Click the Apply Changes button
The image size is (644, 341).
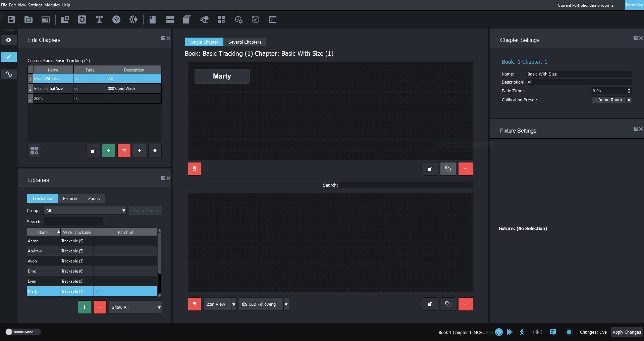click(627, 332)
